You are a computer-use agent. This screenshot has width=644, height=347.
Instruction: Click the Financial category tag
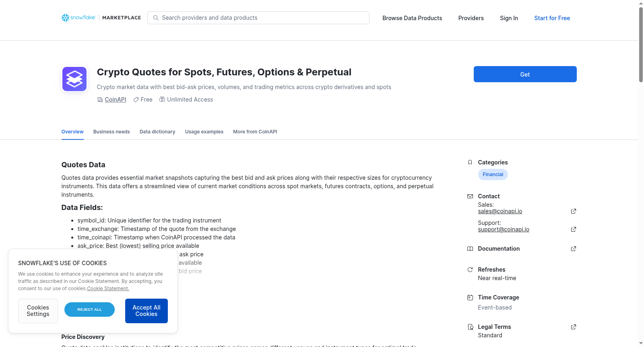493,175
